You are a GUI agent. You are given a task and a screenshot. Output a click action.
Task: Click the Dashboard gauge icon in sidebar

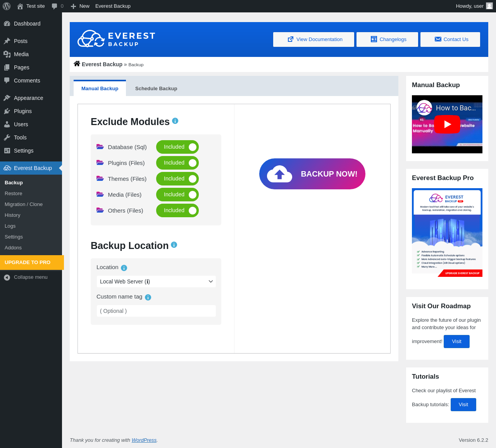[x=7, y=24]
